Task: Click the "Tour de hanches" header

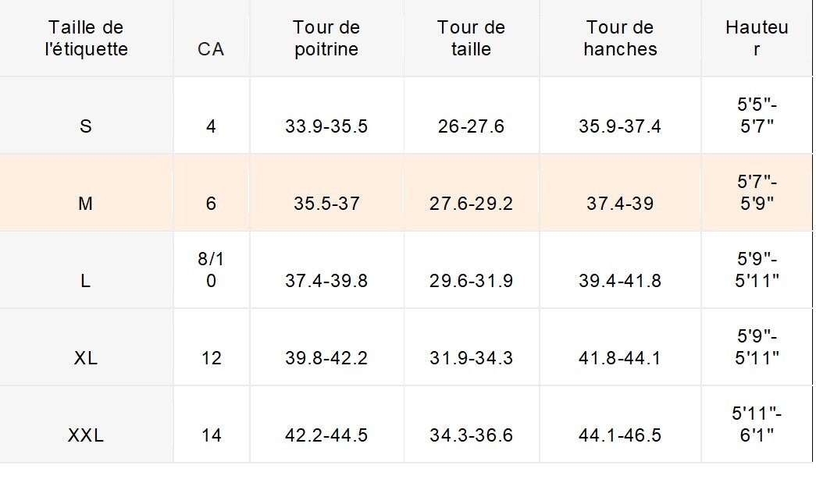Action: 620,38
